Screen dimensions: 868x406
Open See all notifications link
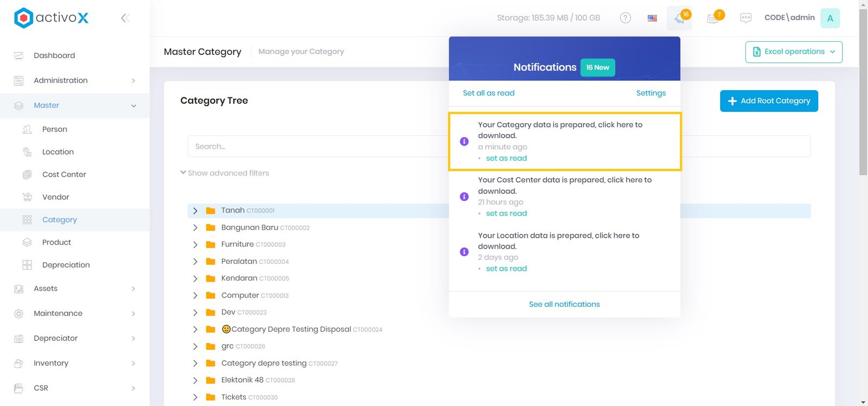(x=564, y=304)
